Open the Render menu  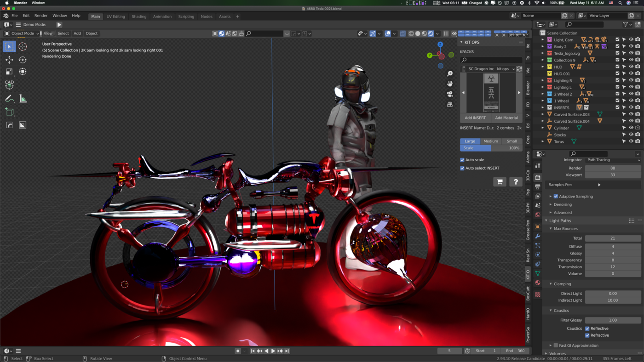coord(41,16)
